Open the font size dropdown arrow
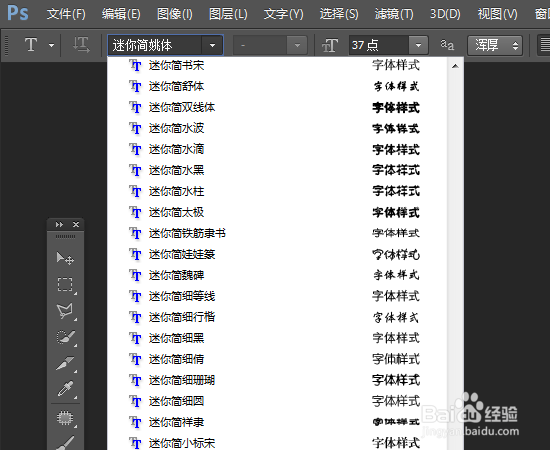Image resolution: width=550 pixels, height=450 pixels. coord(418,45)
